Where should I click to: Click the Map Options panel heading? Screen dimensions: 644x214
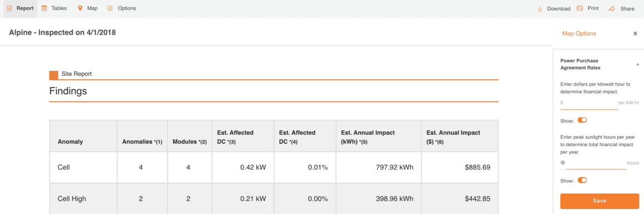click(x=579, y=34)
